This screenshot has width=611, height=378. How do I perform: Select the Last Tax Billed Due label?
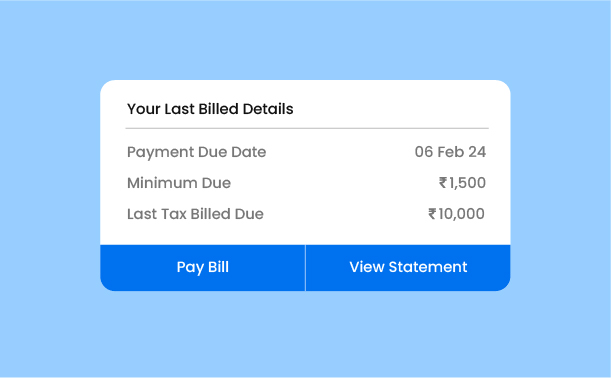(195, 214)
